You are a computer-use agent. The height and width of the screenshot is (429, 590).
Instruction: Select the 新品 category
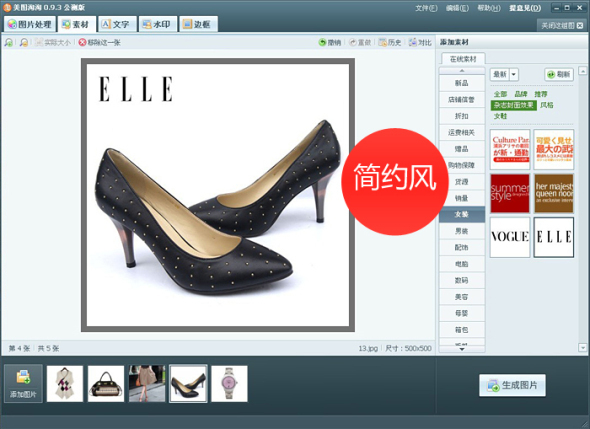462,83
